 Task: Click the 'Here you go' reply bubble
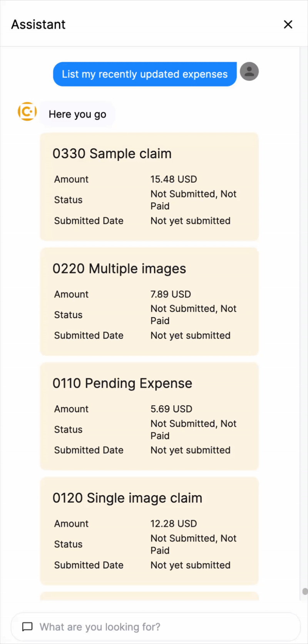[x=77, y=114]
